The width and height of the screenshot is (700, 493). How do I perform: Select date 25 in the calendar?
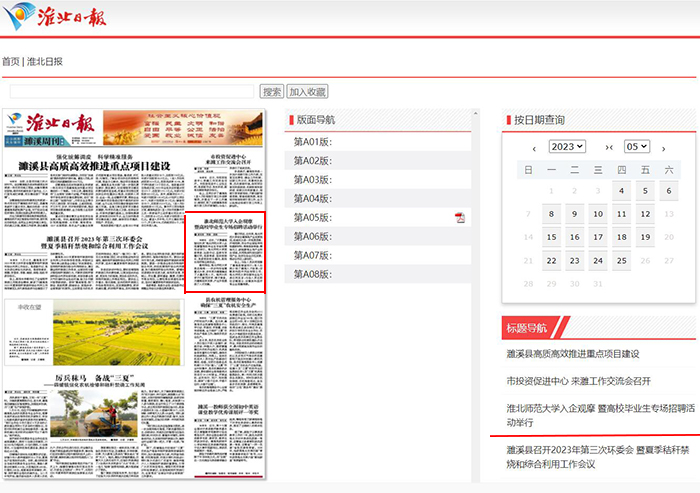point(621,261)
